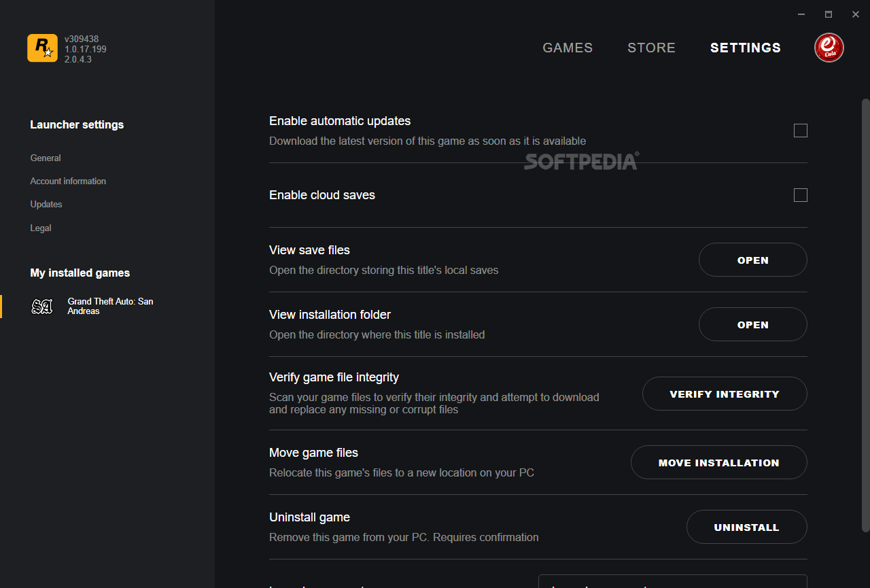
Task: Switch to the GAMES tab
Action: pos(568,48)
